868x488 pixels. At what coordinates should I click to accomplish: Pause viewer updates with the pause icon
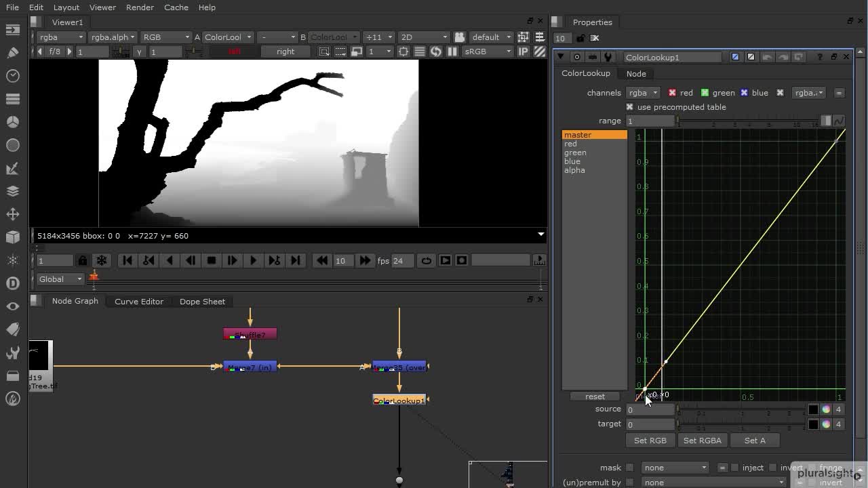coord(452,52)
